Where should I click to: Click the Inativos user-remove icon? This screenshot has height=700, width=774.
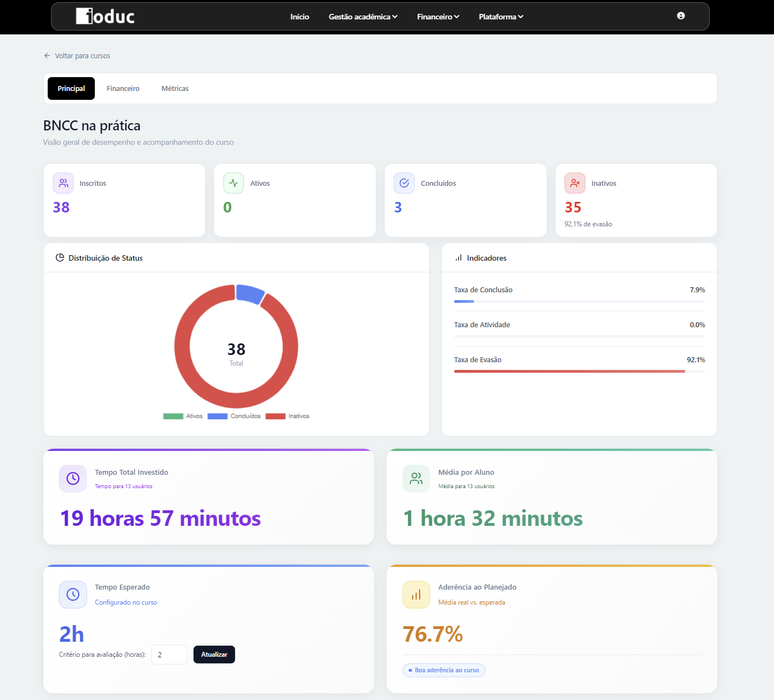pyautogui.click(x=575, y=183)
